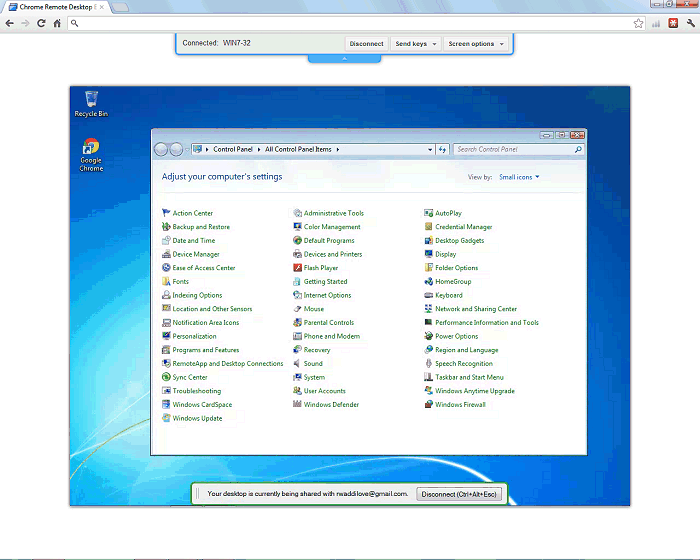
Task: Open a new Chrome tab
Action: pyautogui.click(x=120, y=7)
